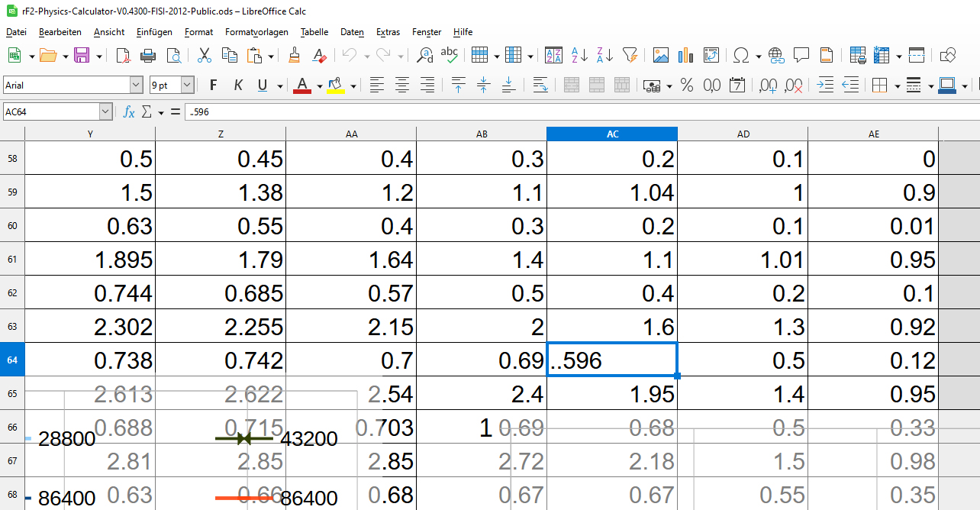Toggle Underline U button
Screen dimensions: 980x510
click(x=263, y=85)
